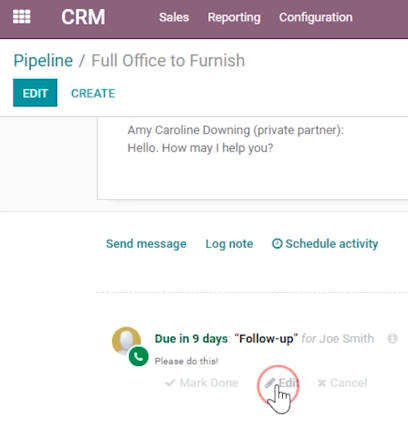Click the teal EDIT button
The width and height of the screenshot is (408, 427).
tap(35, 93)
